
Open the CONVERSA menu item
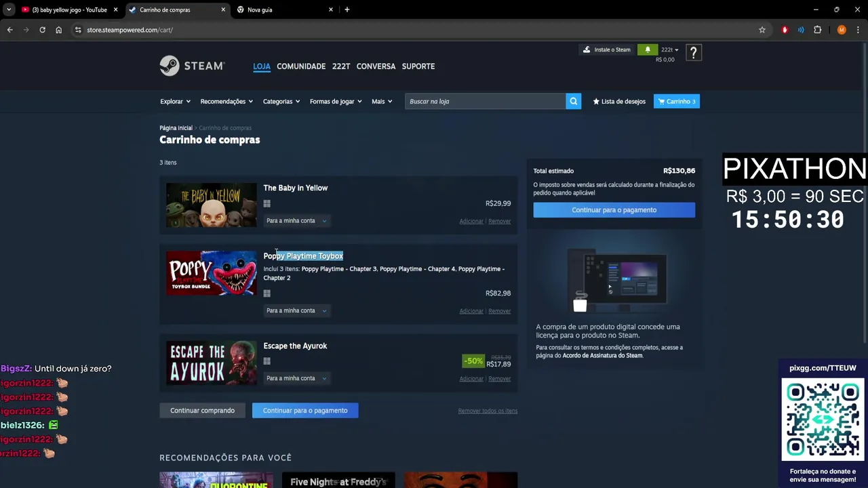pos(376,66)
